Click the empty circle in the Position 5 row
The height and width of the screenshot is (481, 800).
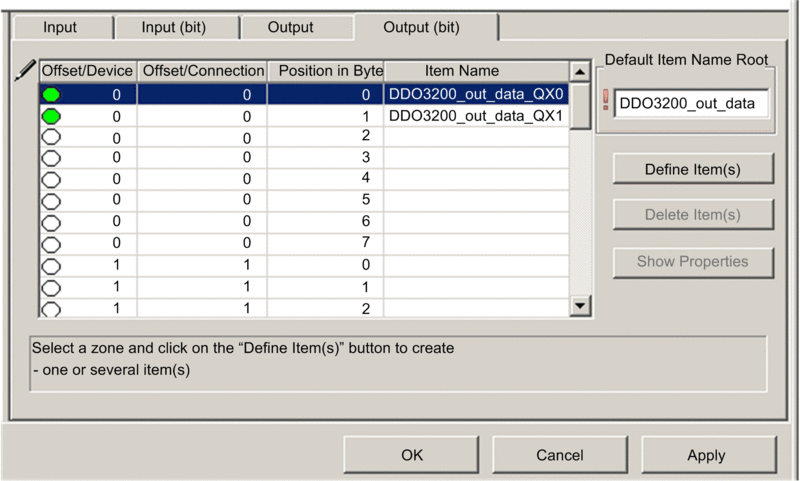(x=51, y=200)
